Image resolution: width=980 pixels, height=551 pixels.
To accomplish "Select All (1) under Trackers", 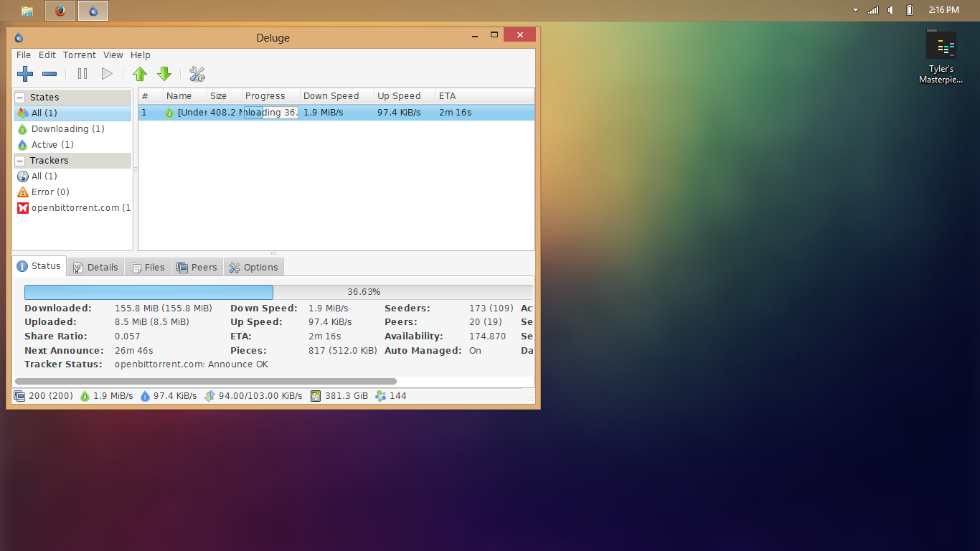I will pos(72,176).
